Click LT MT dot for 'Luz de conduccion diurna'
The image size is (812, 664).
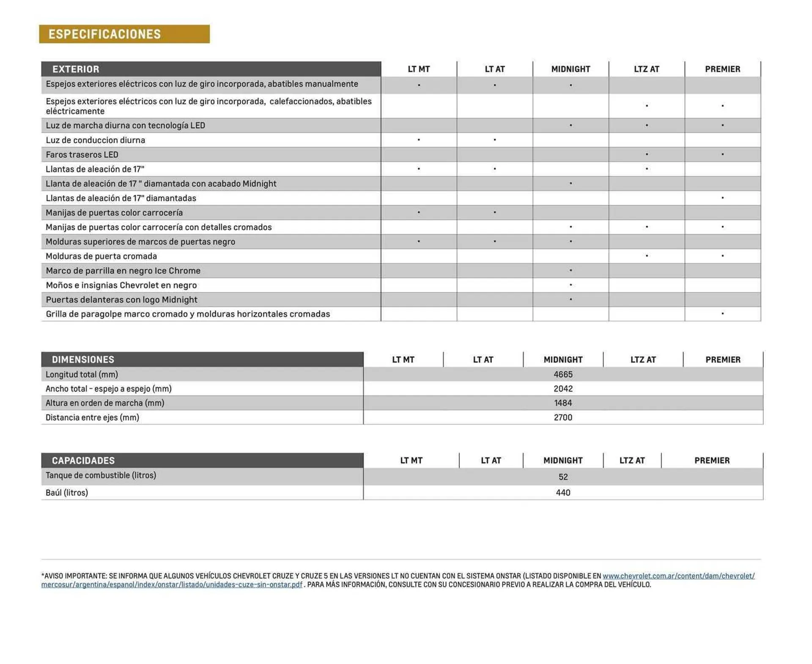point(419,139)
